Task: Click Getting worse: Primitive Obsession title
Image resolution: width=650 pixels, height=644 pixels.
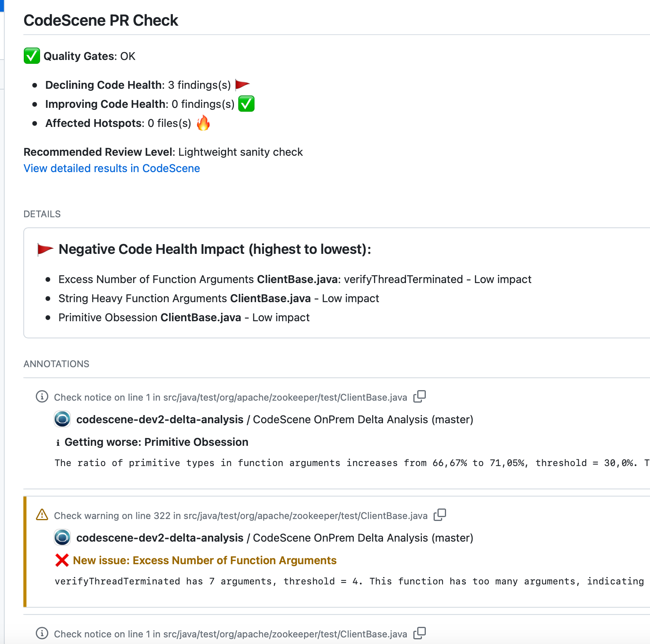Action: 156,442
